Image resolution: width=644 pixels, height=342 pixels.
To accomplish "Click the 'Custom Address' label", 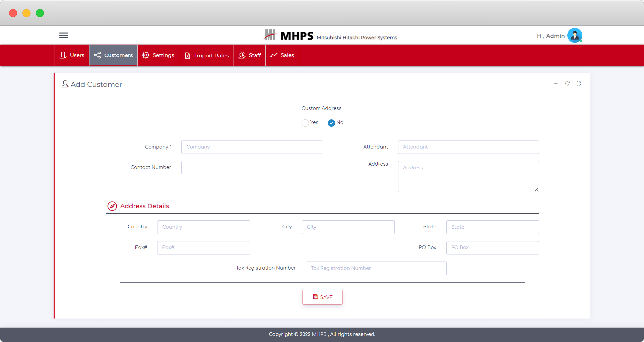I will point(321,108).
